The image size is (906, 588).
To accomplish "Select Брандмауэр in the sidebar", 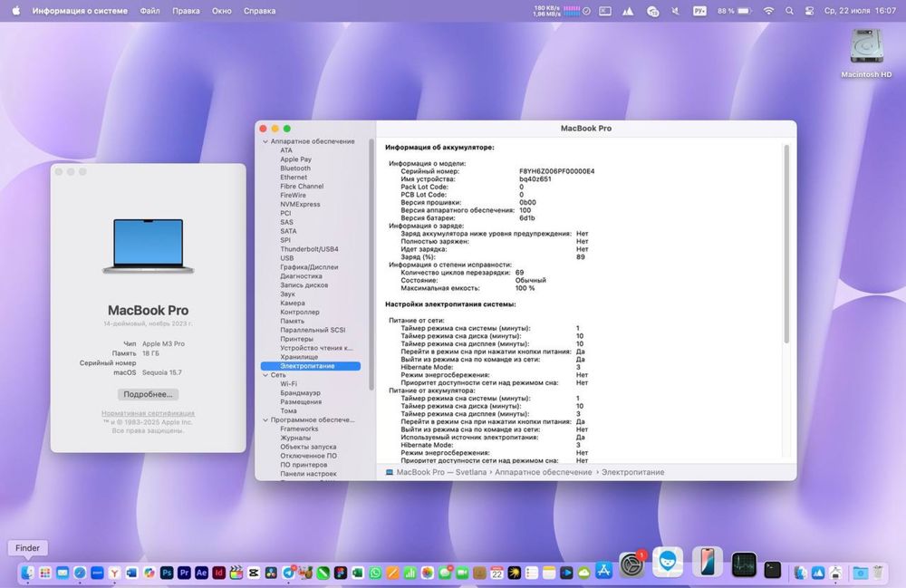I will coord(301,393).
